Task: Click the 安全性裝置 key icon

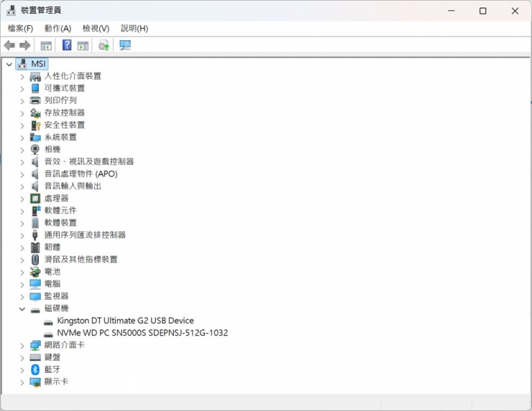Action: click(x=35, y=125)
